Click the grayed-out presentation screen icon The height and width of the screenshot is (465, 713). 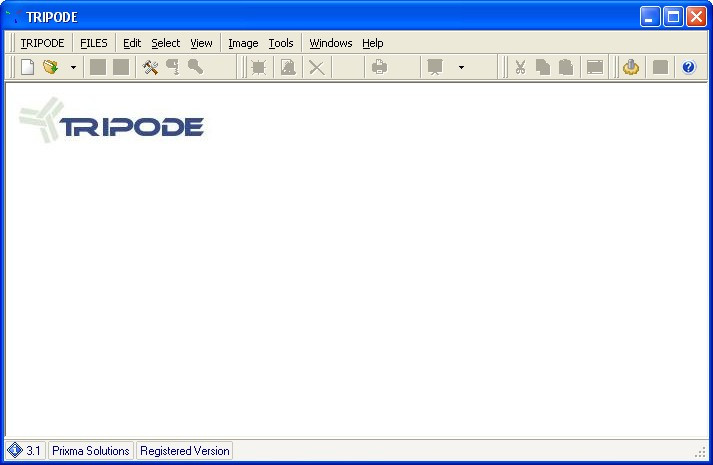tap(435, 67)
